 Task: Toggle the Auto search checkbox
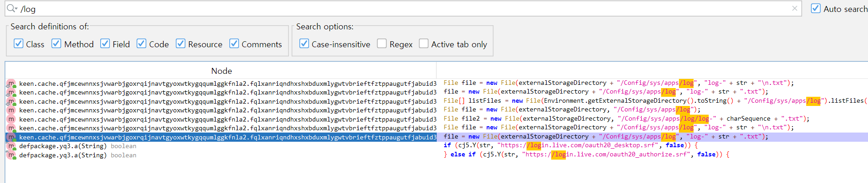[816, 8]
